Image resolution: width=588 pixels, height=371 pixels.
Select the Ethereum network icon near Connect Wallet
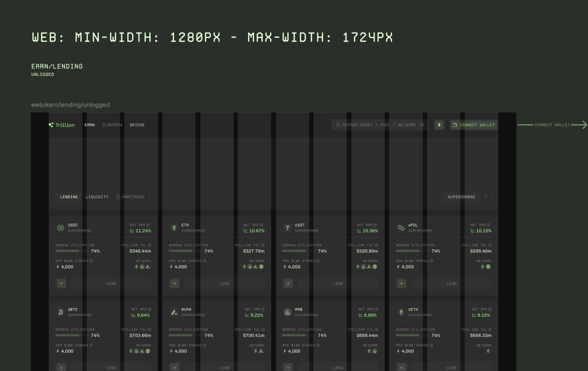click(439, 125)
